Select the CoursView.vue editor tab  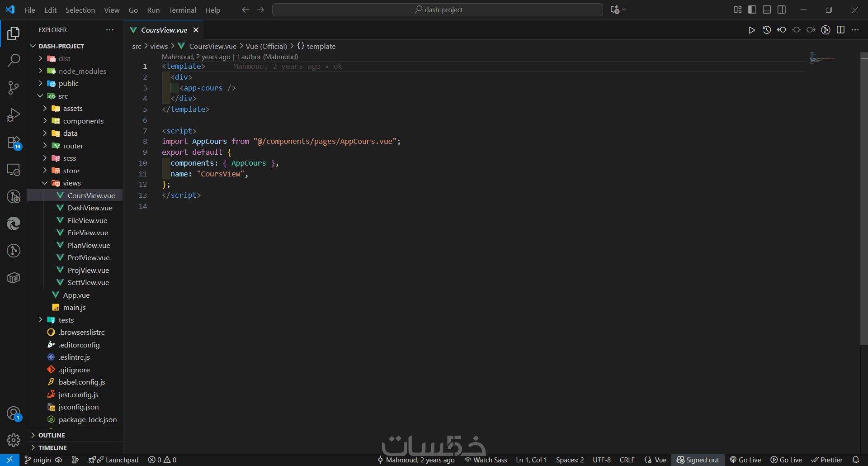click(164, 30)
